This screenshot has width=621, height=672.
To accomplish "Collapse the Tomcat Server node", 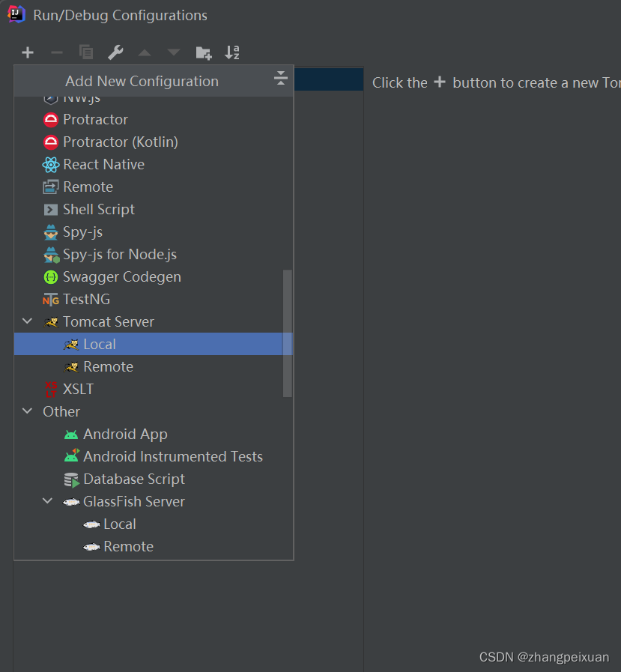I will tap(28, 321).
